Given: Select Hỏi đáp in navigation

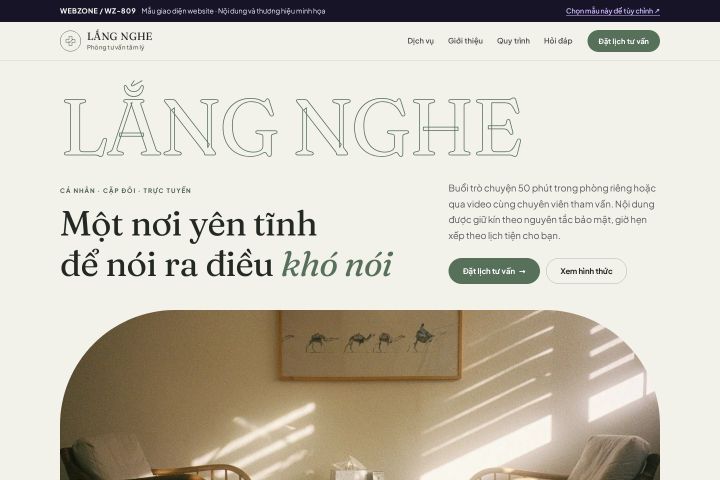Looking at the screenshot, I should point(558,41).
